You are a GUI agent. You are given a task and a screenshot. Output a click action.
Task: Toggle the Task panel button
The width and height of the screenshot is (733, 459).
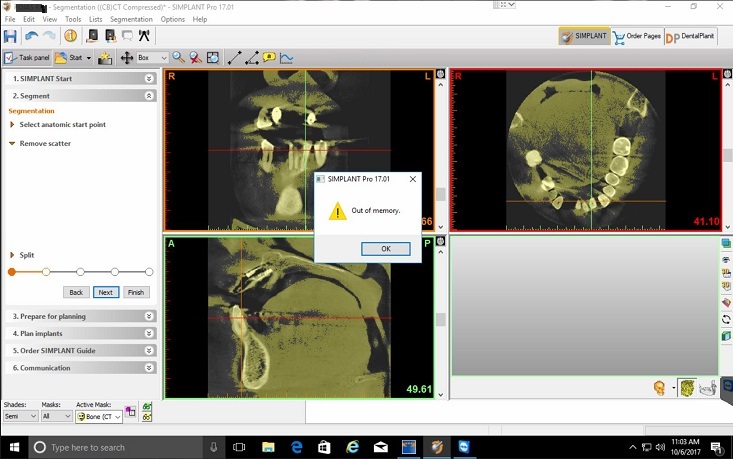(x=27, y=58)
